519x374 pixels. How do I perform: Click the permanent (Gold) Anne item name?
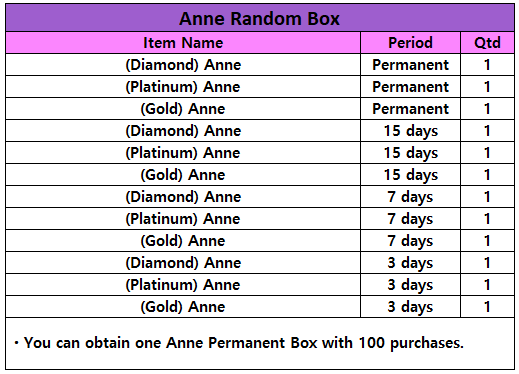[x=183, y=109]
